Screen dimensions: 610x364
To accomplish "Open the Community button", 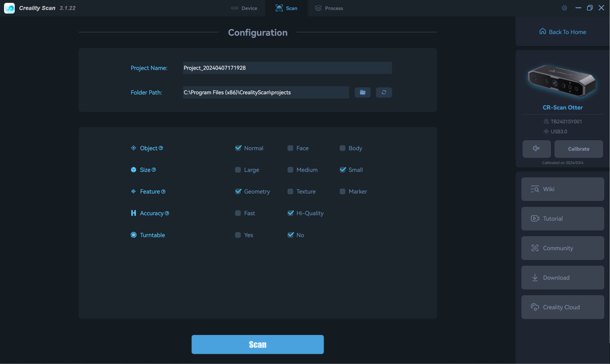I will tap(563, 248).
